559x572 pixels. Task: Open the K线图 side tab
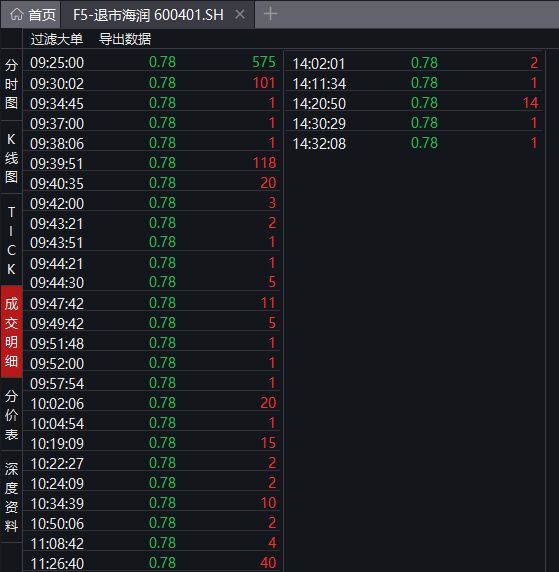[11, 158]
